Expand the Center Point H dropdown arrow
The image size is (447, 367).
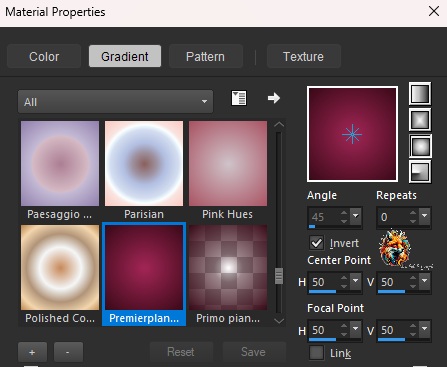355,281
